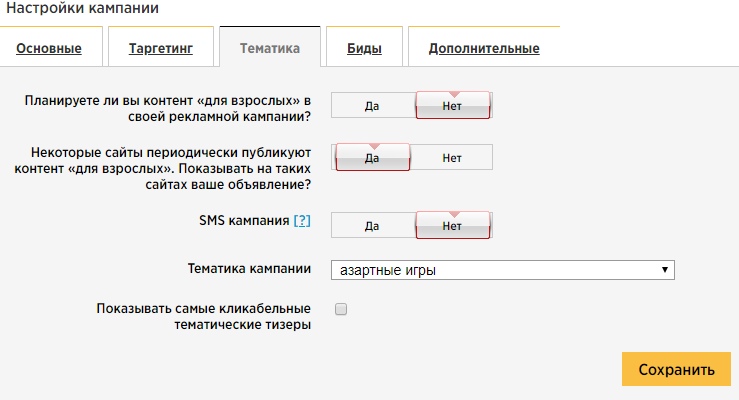Click the Сохранить button
Image resolution: width=739 pixels, height=400 pixels.
click(x=676, y=369)
